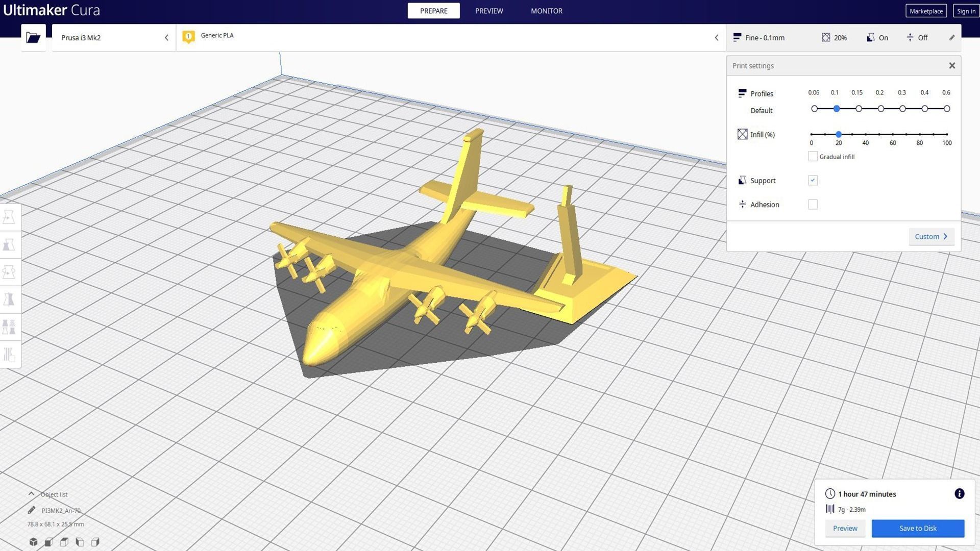Uncheck the Support checkbox
980x551 pixels.
pos(813,181)
